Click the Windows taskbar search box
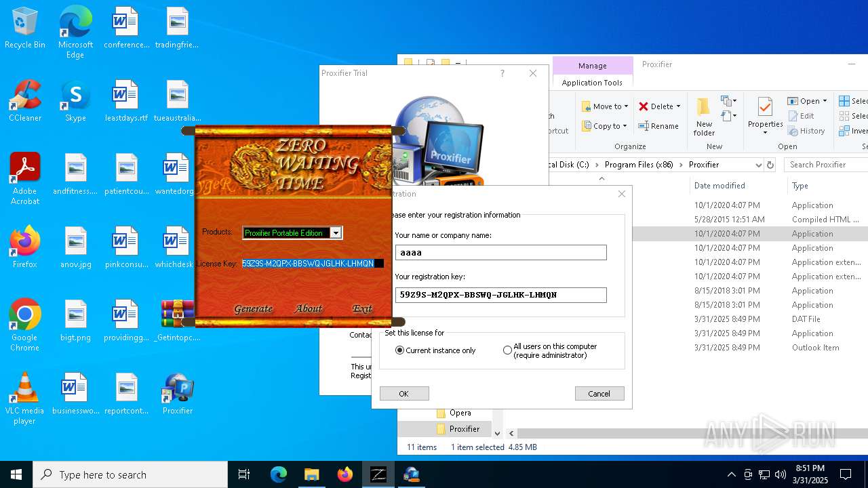The width and height of the screenshot is (868, 488). [130, 474]
